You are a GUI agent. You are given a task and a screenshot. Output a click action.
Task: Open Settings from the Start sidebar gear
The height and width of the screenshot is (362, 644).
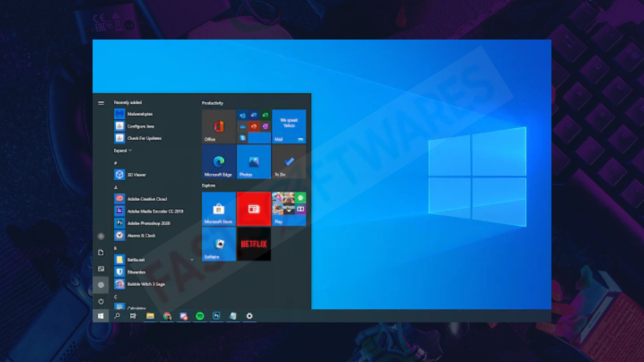tap(101, 285)
